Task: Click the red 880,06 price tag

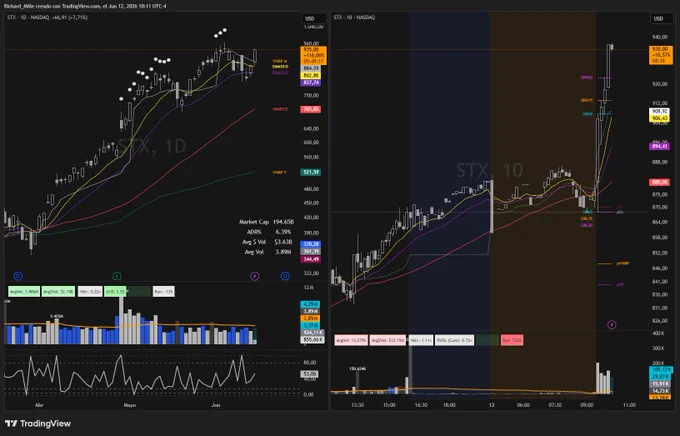Action: click(x=660, y=182)
